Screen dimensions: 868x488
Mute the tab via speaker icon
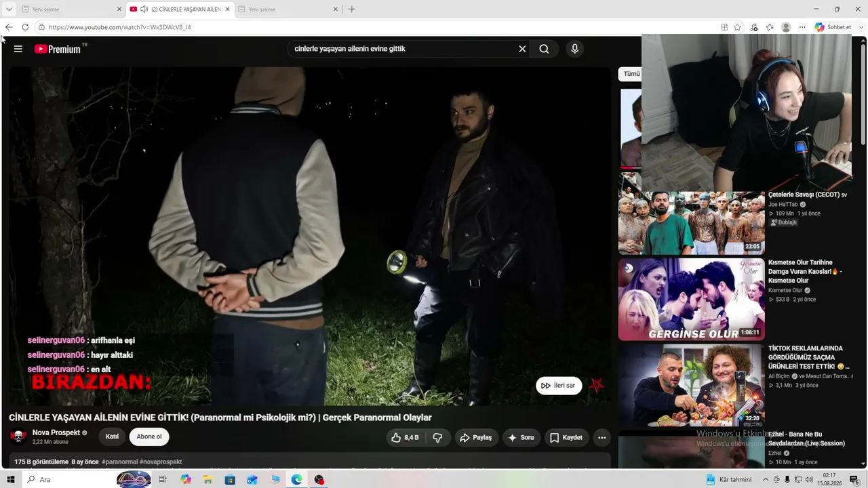[144, 9]
